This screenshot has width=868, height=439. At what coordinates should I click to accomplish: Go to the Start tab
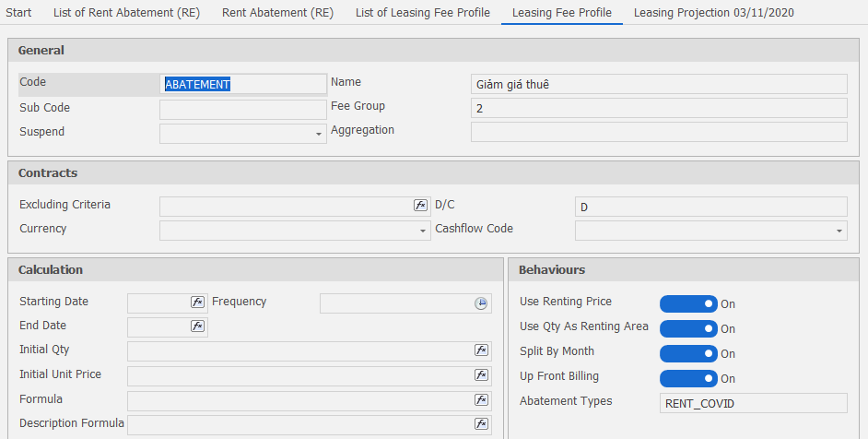[x=18, y=13]
